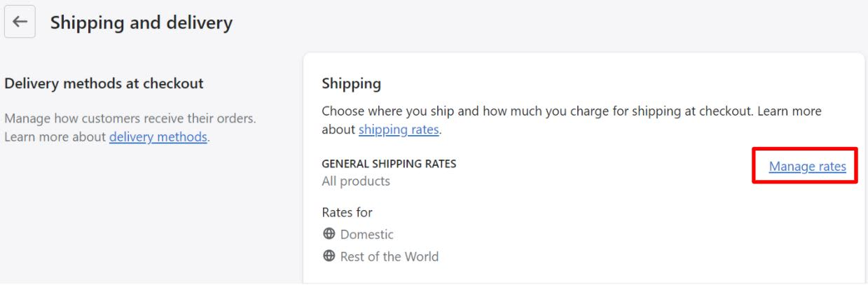Follow the shipping rates learn more link
Viewport: 868px width, 285px height.
click(x=399, y=130)
